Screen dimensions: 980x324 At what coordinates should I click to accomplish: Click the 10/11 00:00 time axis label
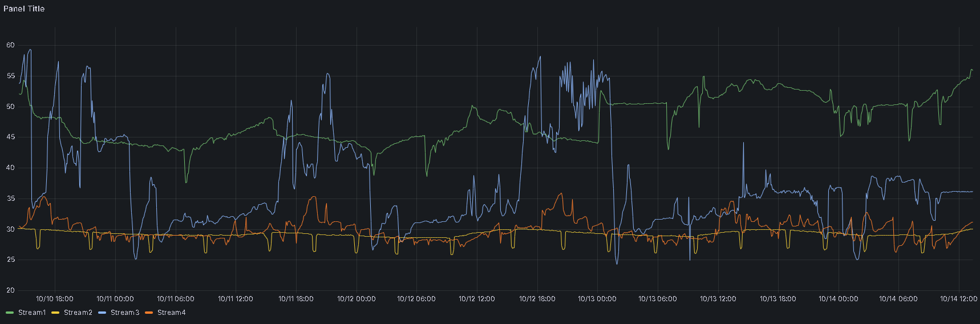click(x=115, y=299)
